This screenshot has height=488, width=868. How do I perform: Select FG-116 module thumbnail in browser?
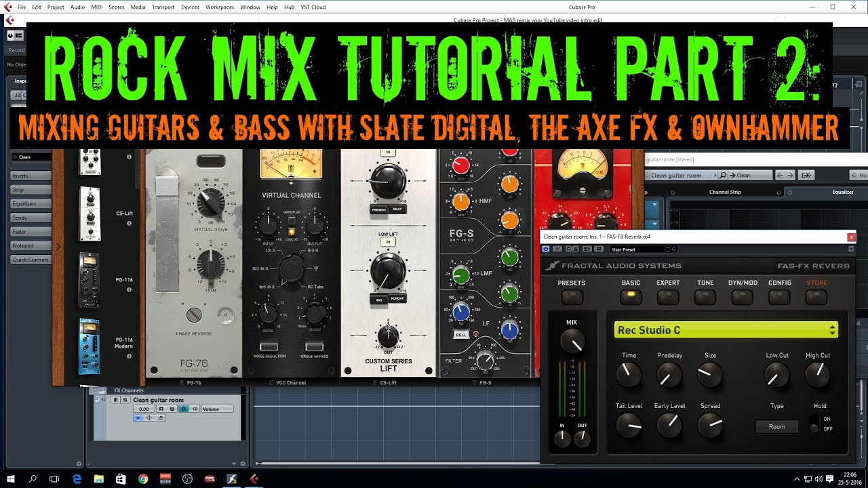tap(90, 279)
